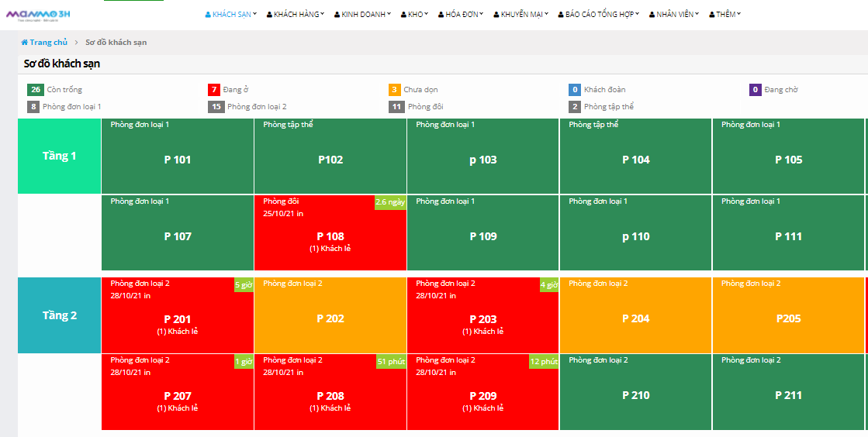Viewport: 868px width, 437px height.
Task: Select the Tầng 1 floor label
Action: pyautogui.click(x=60, y=156)
